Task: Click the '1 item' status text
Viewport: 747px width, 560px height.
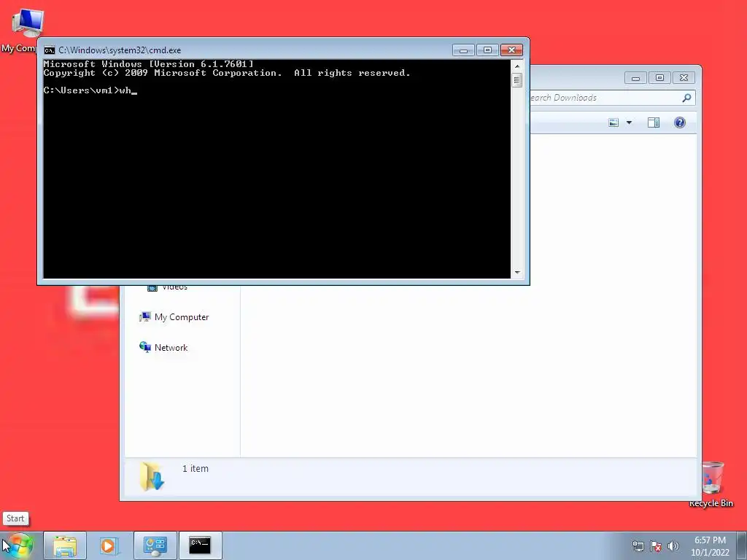Action: tap(196, 469)
